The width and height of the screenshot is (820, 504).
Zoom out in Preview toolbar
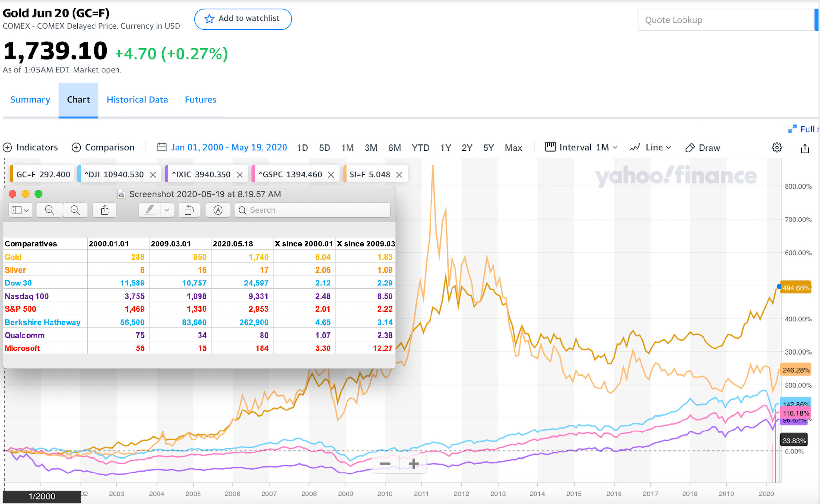pos(49,210)
